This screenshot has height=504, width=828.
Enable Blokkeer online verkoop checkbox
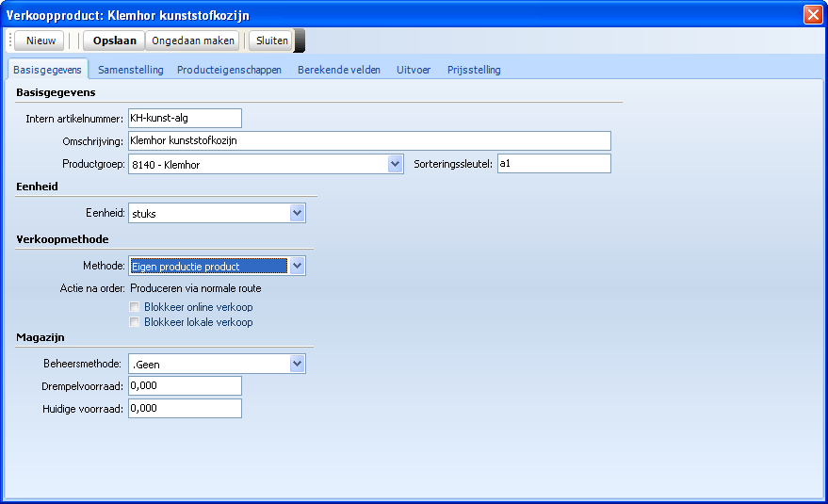136,307
